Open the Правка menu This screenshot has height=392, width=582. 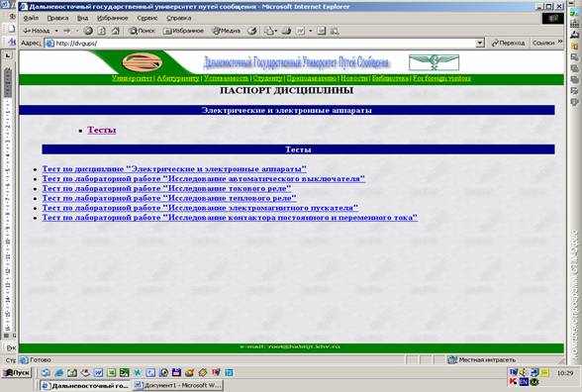tap(57, 18)
